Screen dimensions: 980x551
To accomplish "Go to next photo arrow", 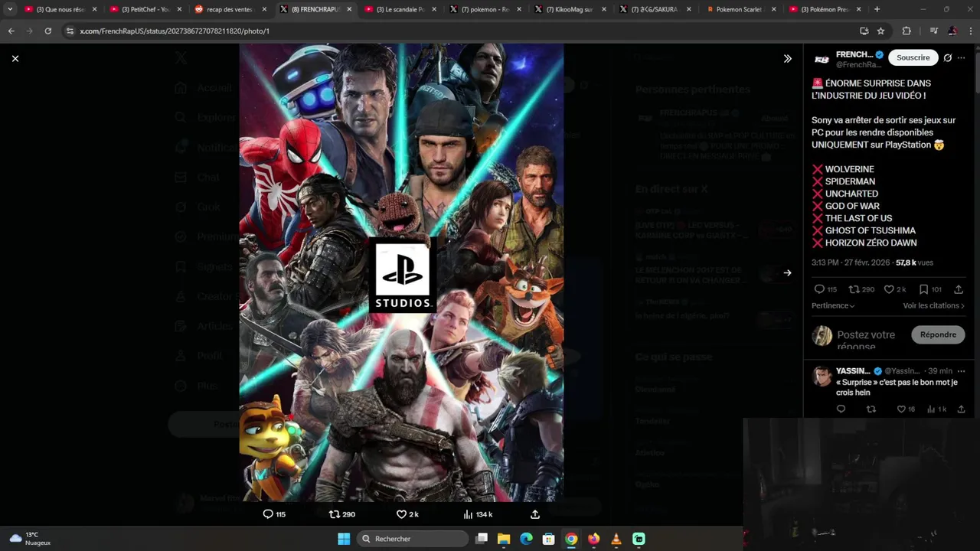I will (787, 272).
